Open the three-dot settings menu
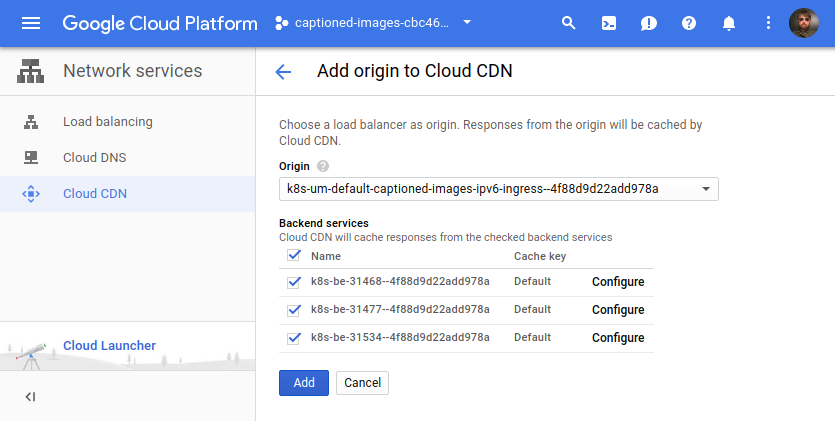 [x=768, y=23]
